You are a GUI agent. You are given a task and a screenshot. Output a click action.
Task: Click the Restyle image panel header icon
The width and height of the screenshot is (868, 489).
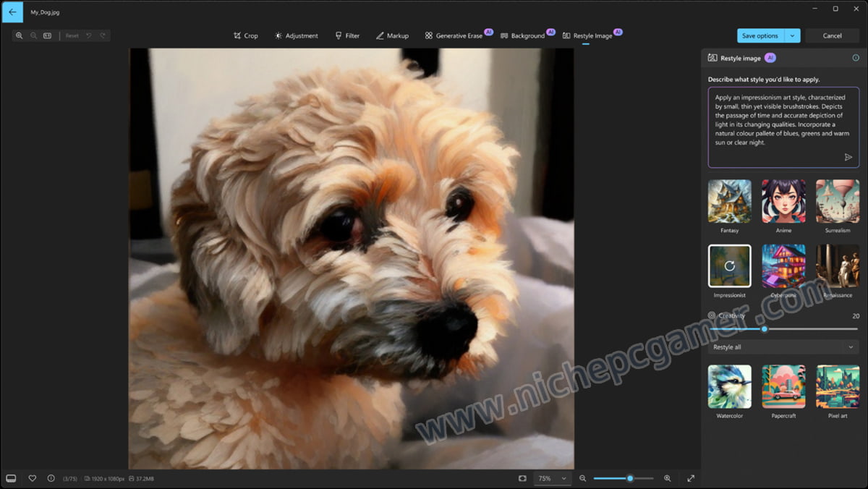tap(712, 58)
